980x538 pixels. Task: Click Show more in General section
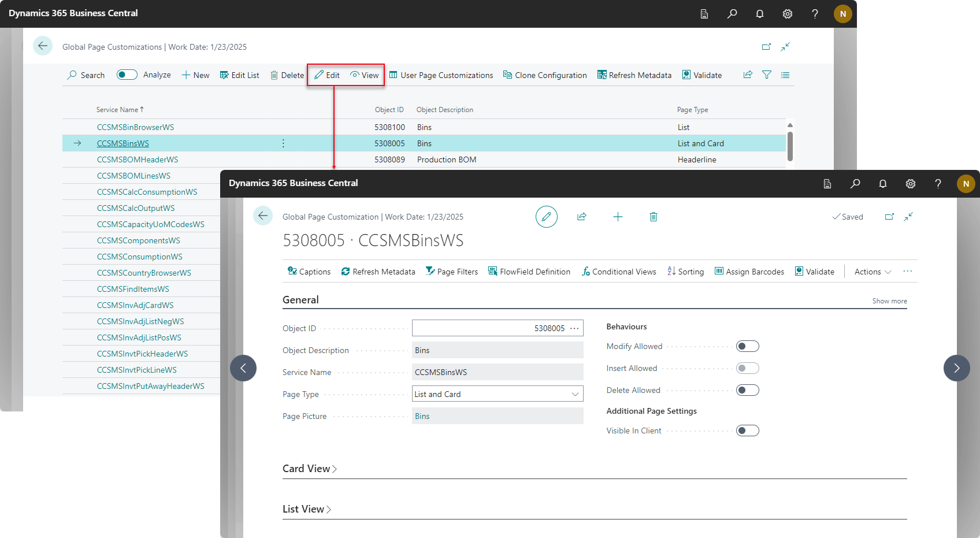click(x=889, y=301)
